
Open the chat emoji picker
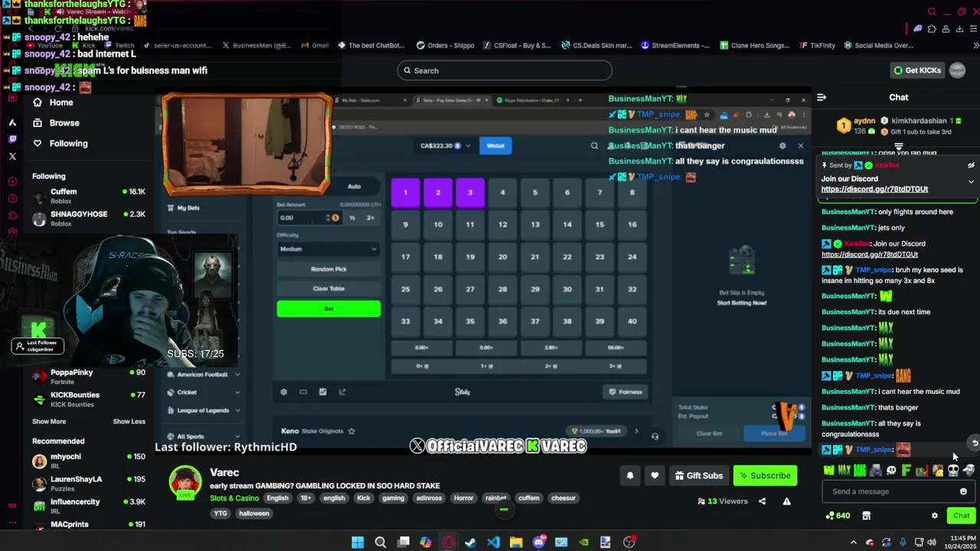pyautogui.click(x=963, y=491)
